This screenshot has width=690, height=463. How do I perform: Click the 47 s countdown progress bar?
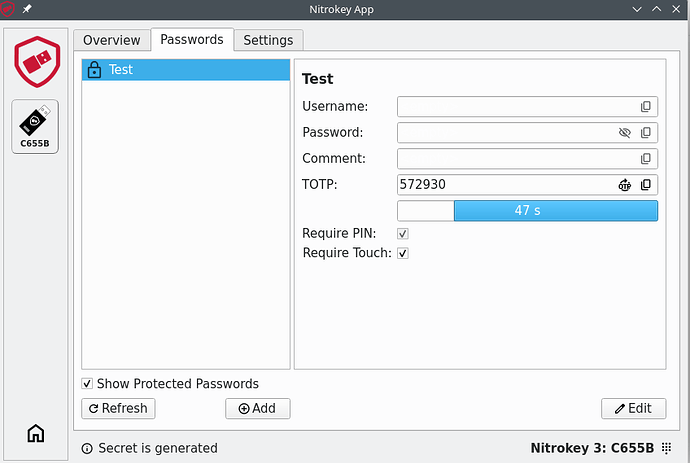coord(528,211)
